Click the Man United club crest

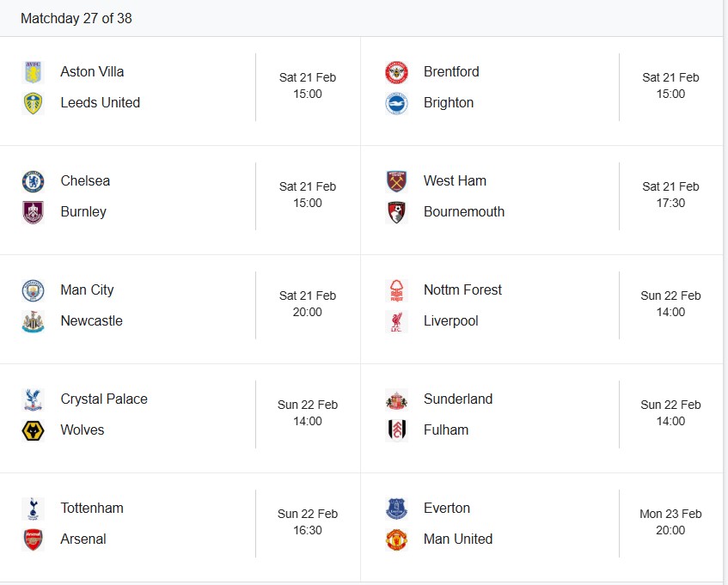396,539
